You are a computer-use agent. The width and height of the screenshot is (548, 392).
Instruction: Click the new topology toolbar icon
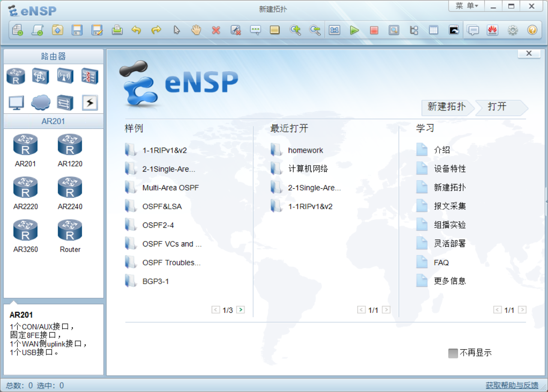tap(17, 30)
